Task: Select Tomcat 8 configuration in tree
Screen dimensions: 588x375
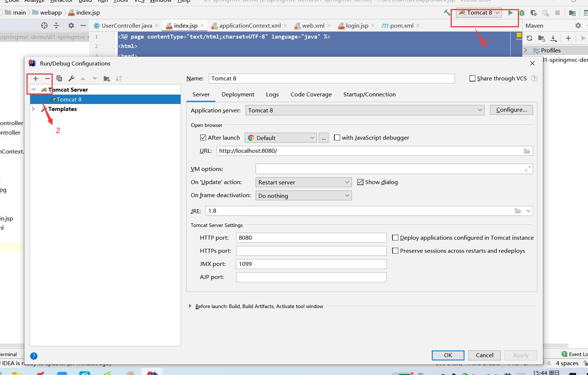Action: 105,99
